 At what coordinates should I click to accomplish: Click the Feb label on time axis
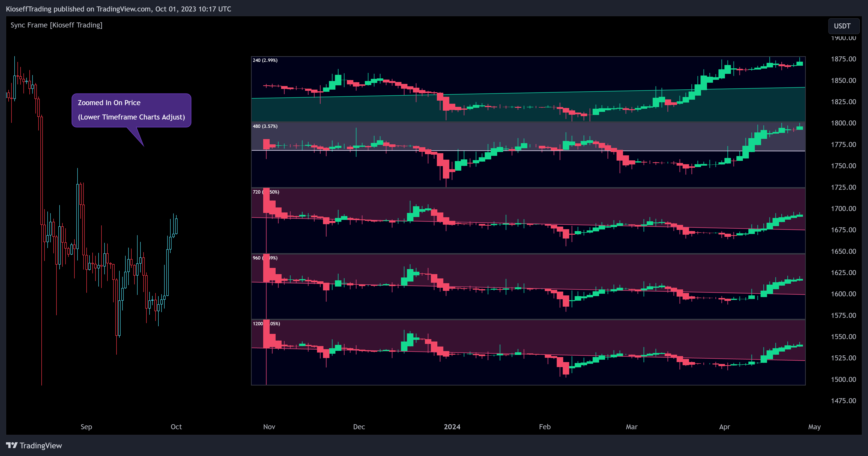click(x=545, y=427)
